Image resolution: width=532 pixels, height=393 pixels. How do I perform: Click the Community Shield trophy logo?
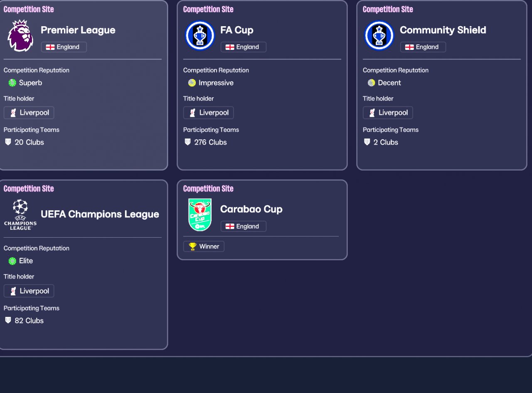pyautogui.click(x=379, y=36)
